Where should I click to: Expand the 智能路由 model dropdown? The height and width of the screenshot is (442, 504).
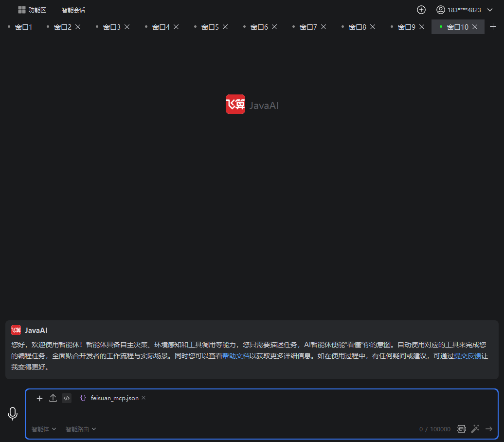point(81,429)
